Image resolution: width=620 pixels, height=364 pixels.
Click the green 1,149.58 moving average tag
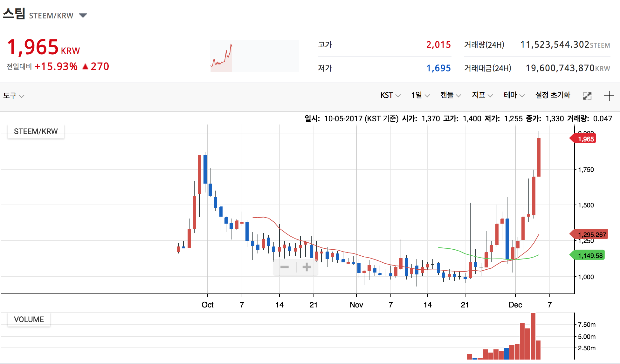(587, 255)
